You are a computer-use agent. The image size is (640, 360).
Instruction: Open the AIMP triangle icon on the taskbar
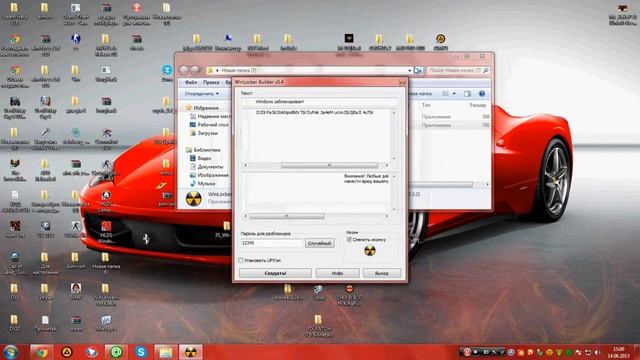(x=67, y=352)
